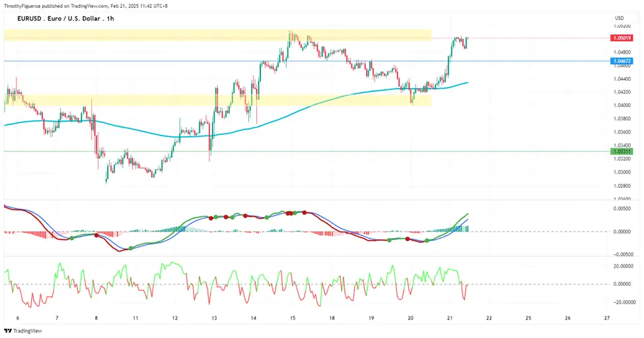Click date label 13 on time axis
644x338 pixels.
[x=214, y=318]
